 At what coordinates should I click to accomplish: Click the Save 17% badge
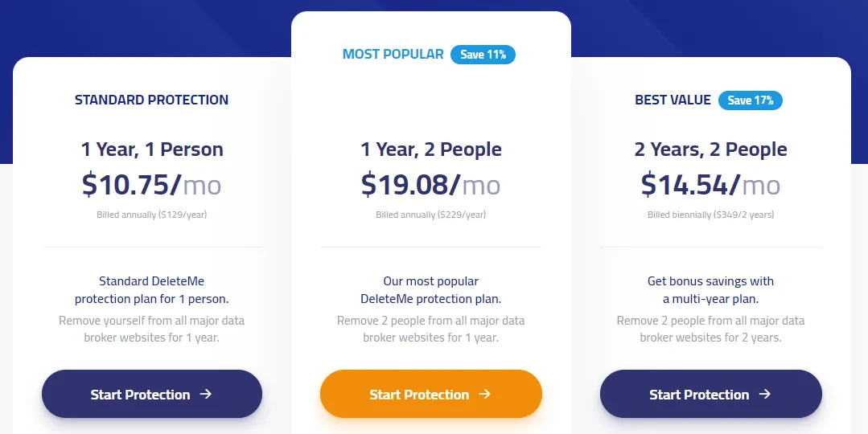tap(750, 100)
